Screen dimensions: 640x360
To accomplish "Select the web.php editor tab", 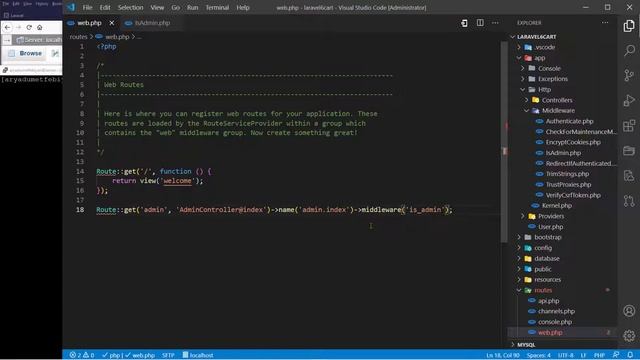I will click(89, 23).
